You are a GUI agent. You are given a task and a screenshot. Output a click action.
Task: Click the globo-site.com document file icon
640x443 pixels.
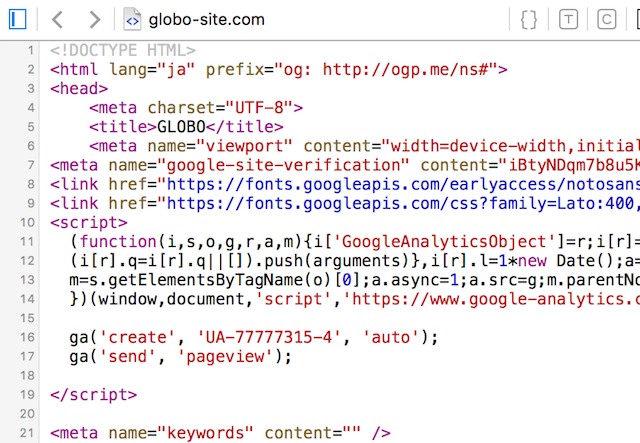pyautogui.click(x=132, y=19)
